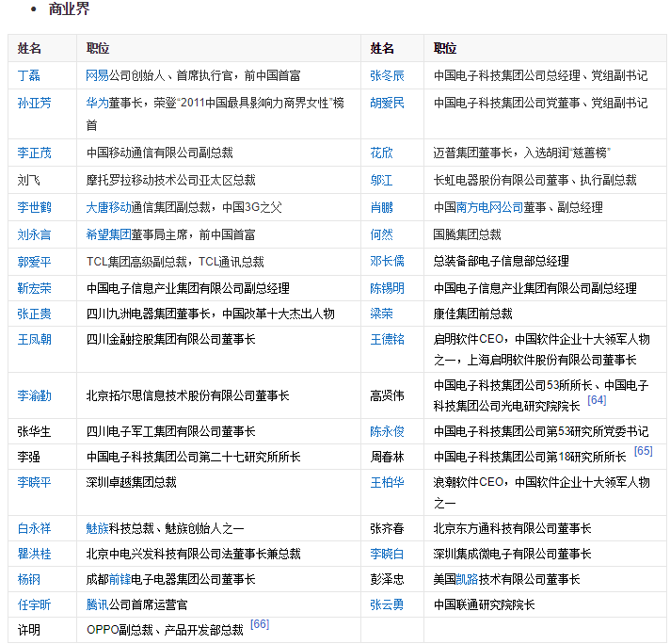Click the text 深圳集成微电子有限公司董事长

(512, 555)
